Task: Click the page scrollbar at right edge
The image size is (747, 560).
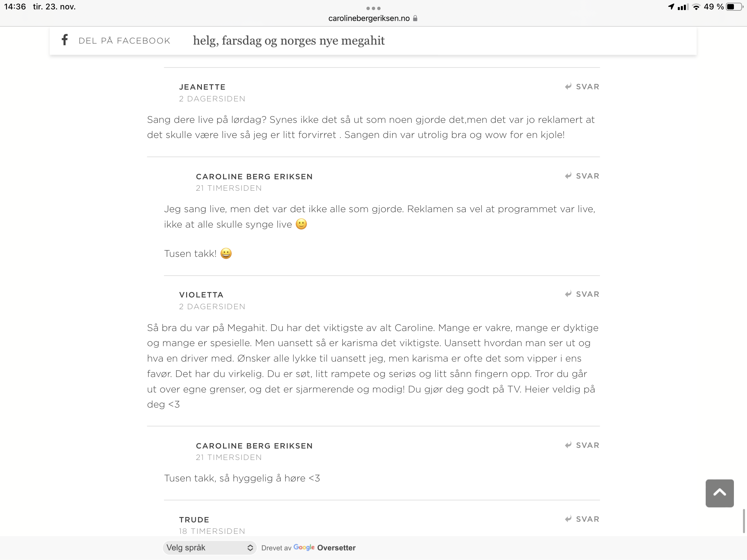Action: coord(744,521)
